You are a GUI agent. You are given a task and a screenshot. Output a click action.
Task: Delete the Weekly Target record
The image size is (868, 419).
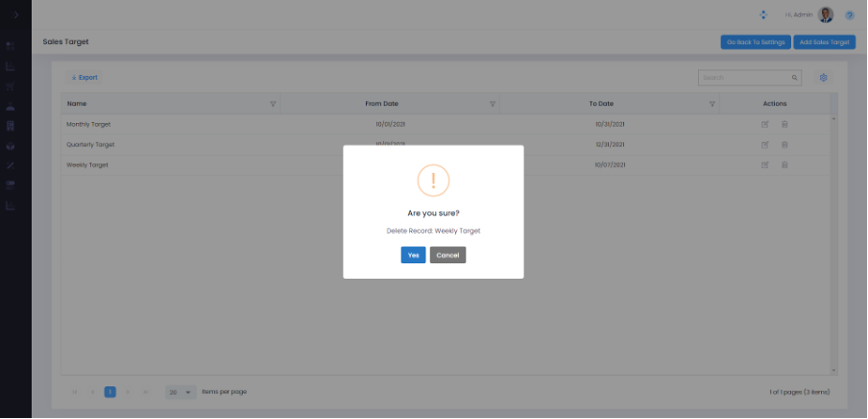(784, 165)
